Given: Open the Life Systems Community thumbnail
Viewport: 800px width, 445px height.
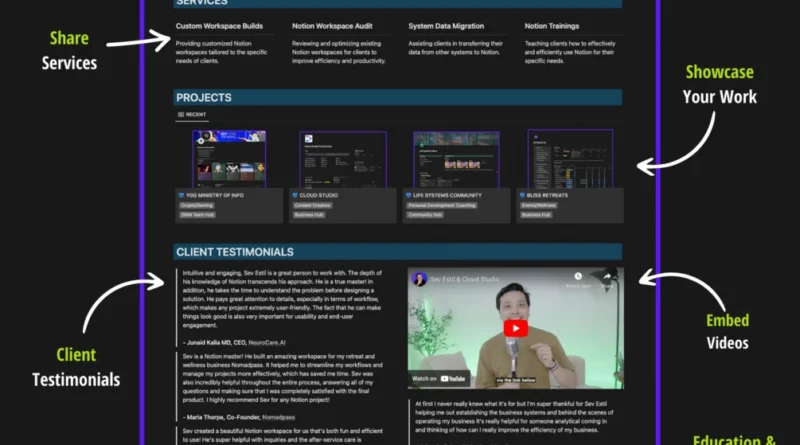Looking at the screenshot, I should 456,160.
